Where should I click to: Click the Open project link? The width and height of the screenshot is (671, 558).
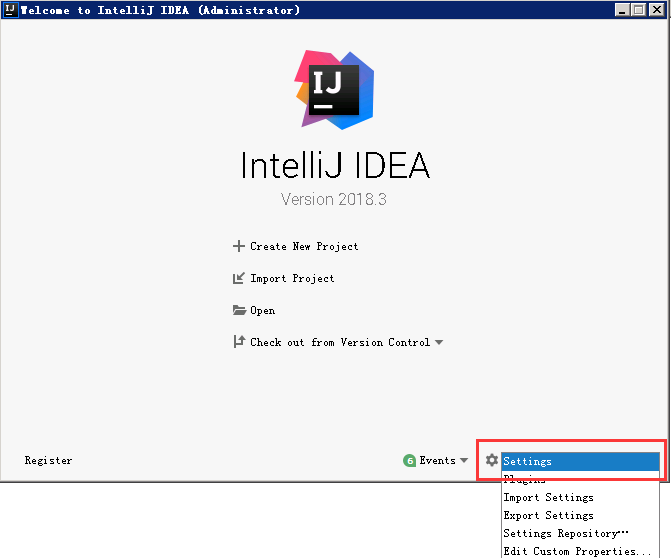point(262,311)
